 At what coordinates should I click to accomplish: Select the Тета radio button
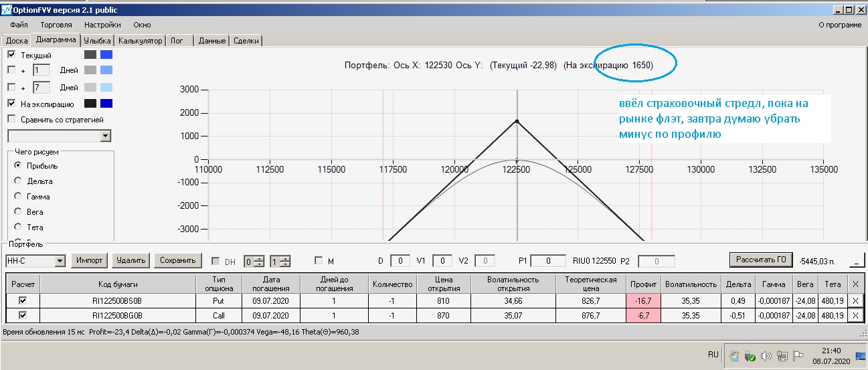click(18, 227)
